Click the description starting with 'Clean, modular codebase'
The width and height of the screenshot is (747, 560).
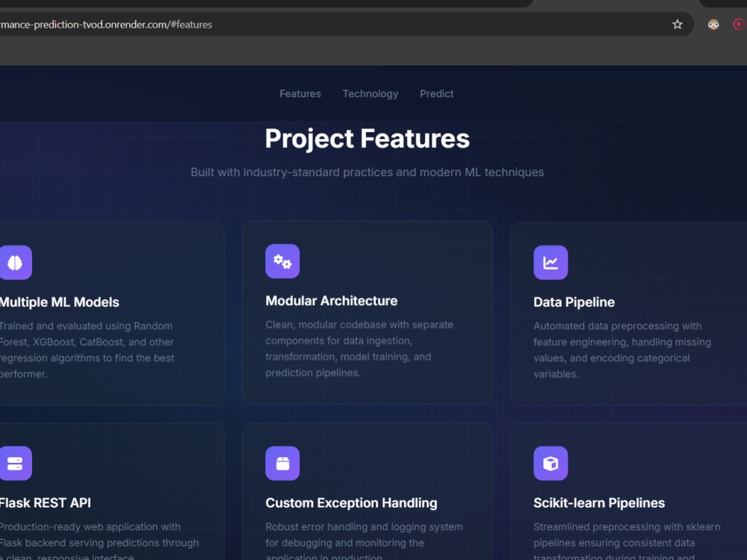(359, 349)
